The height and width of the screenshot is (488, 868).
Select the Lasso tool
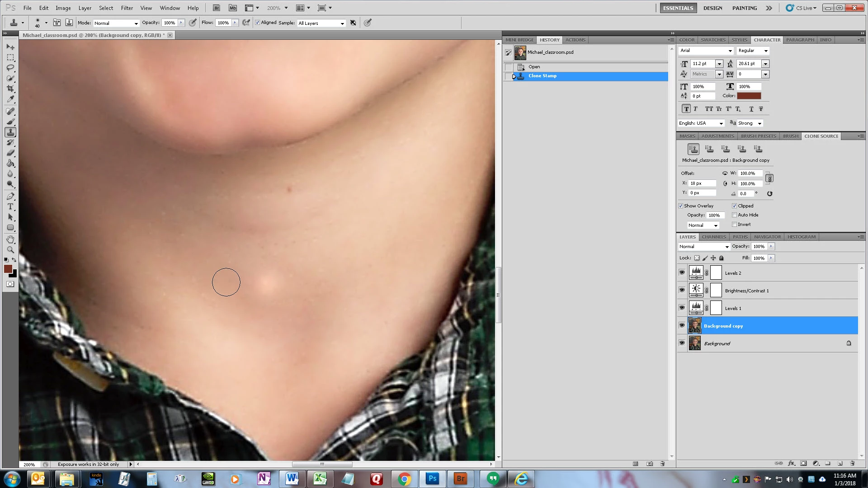point(10,68)
